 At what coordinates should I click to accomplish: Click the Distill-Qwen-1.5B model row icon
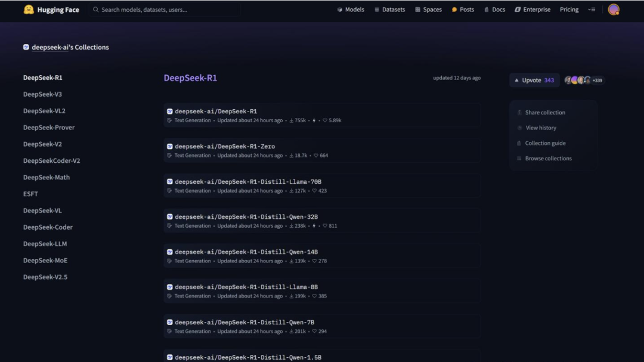point(169,357)
